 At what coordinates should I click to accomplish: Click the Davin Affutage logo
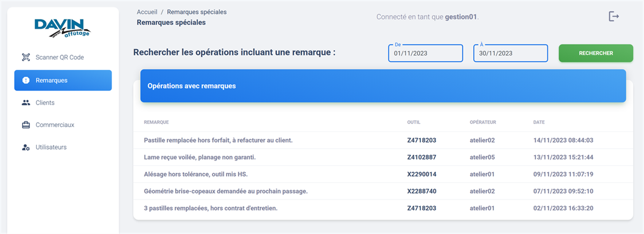point(62,28)
